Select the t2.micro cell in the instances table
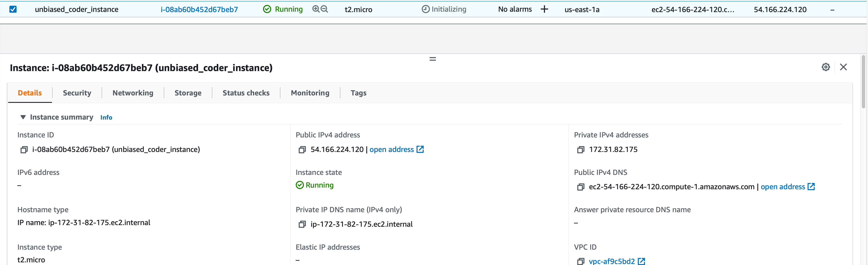Viewport: 868px width, 265px height. pos(358,9)
